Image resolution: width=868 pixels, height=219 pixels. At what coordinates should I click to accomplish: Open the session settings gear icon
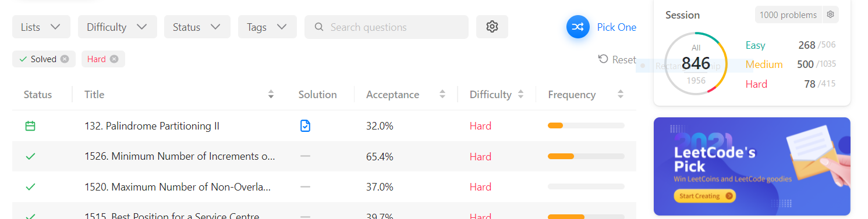831,15
